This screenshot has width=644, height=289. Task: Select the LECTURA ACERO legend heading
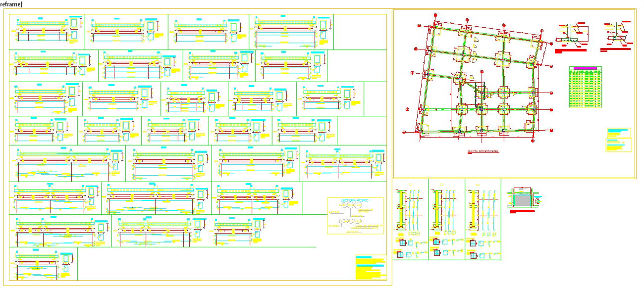pos(355,200)
